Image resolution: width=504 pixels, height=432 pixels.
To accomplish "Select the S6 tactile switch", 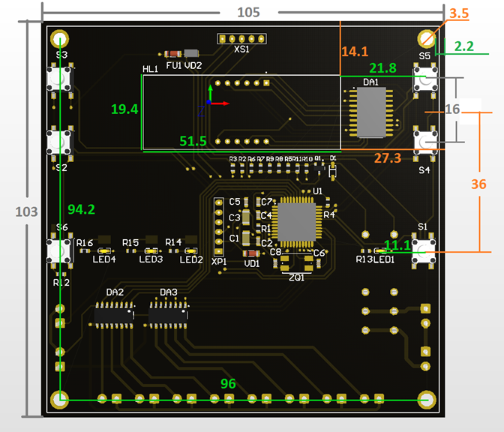I will coord(60,251).
